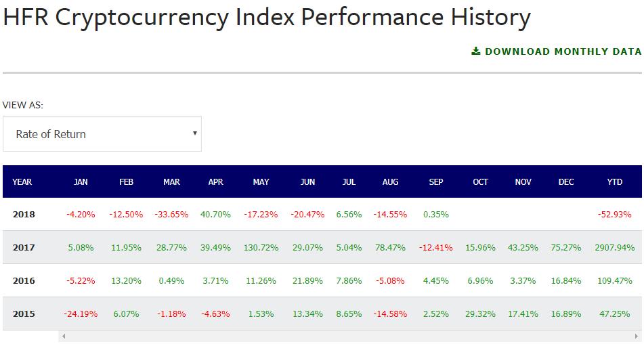644x344 pixels.
Task: Click the HFR Cryptocurrency Index page heading
Action: tap(267, 18)
